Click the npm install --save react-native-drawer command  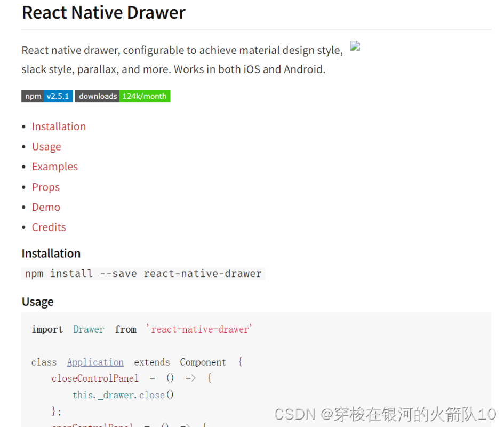point(143,274)
